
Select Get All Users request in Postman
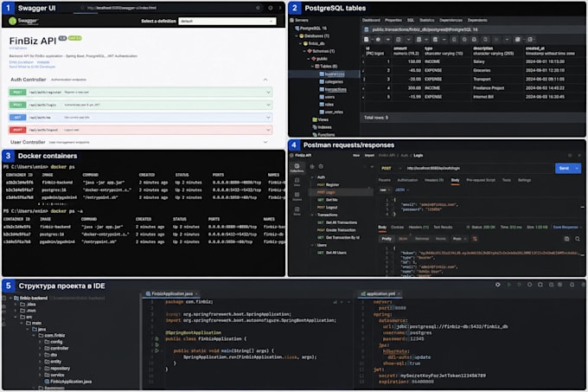coord(332,253)
